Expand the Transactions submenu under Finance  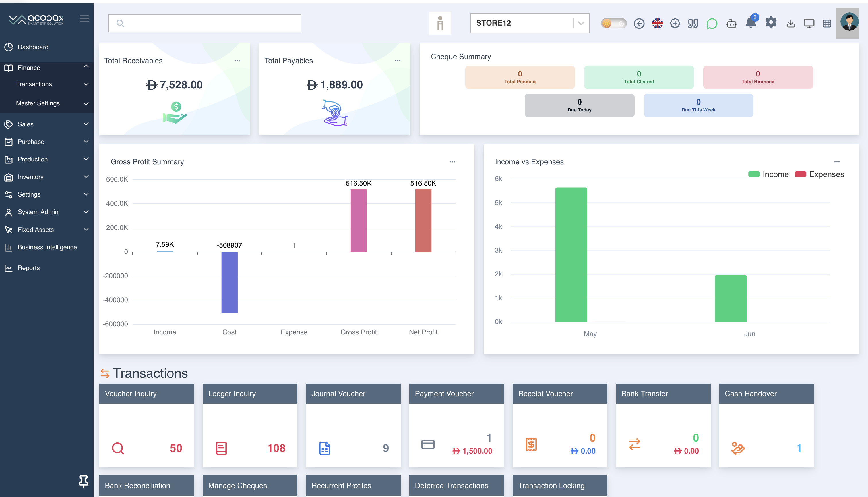[x=47, y=84]
